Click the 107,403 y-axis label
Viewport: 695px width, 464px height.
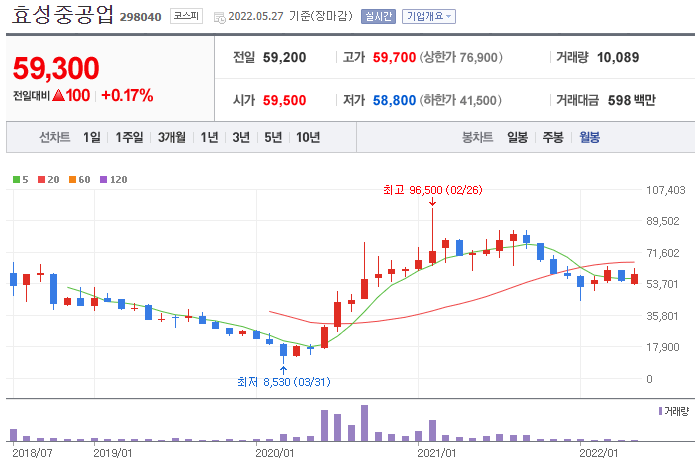tap(666, 190)
